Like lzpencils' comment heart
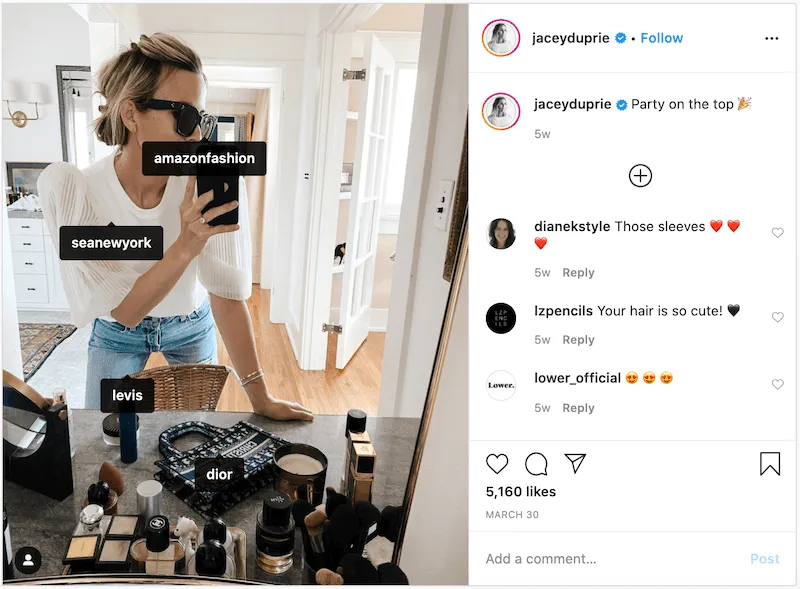The image size is (800, 589). 778,317
